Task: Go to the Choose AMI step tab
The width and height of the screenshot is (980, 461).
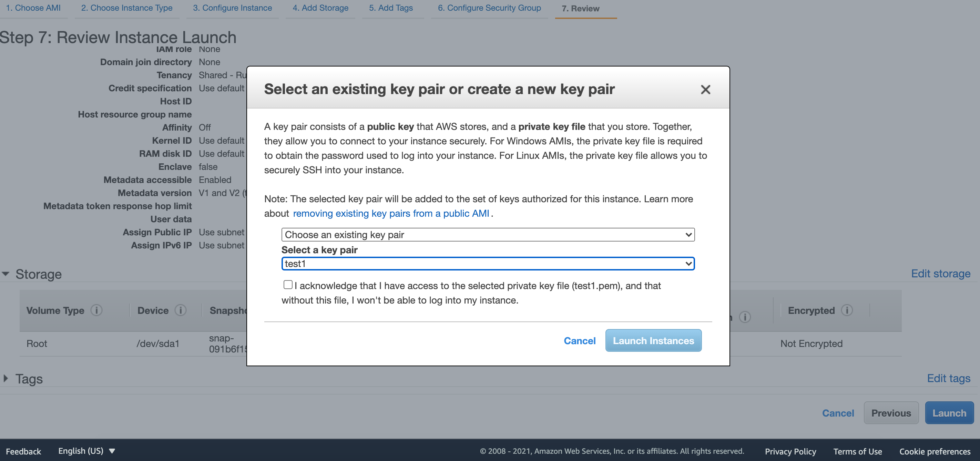Action: [x=33, y=8]
